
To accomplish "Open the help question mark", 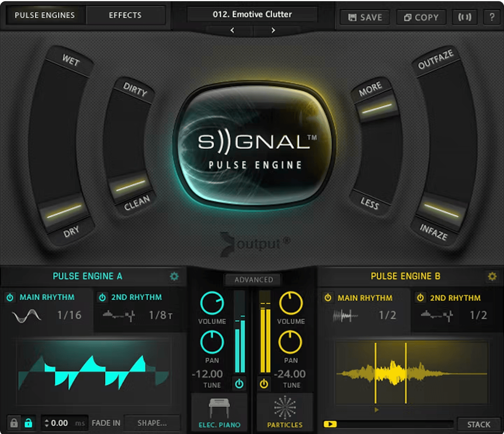I will click(x=492, y=17).
